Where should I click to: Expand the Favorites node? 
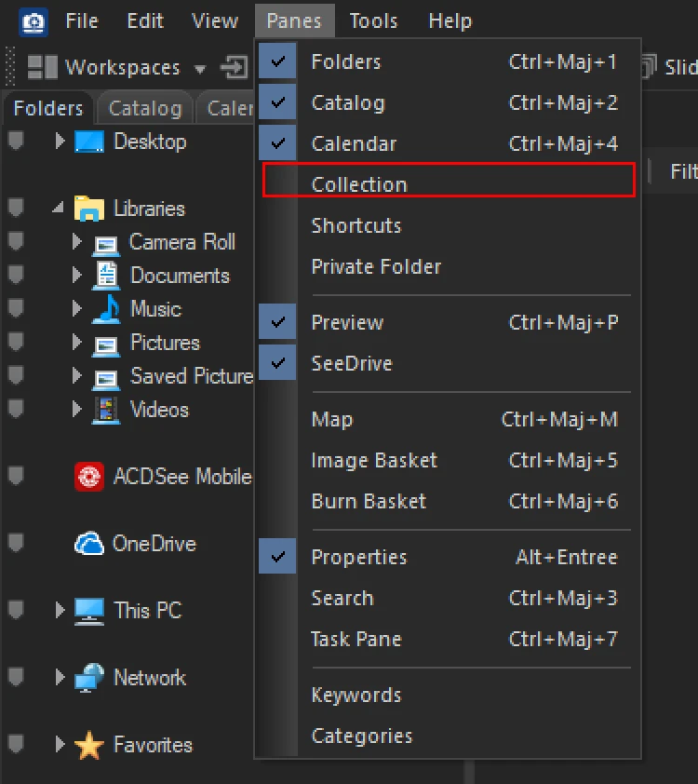[60, 744]
